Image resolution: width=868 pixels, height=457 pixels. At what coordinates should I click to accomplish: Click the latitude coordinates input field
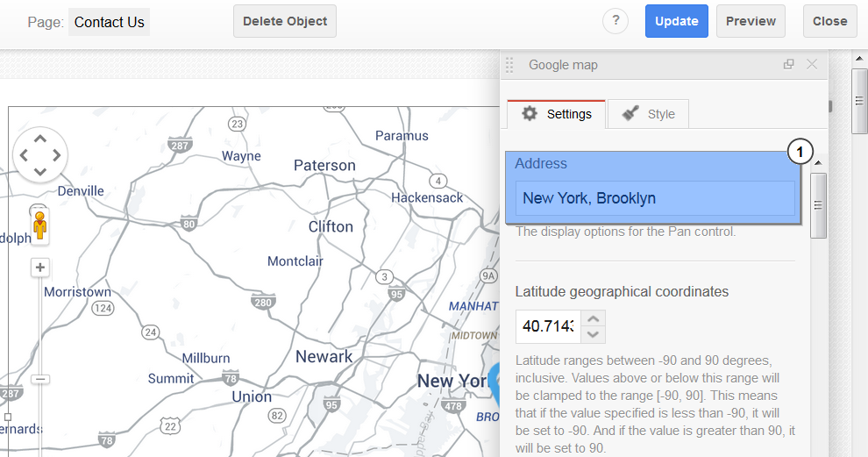pyautogui.click(x=548, y=326)
